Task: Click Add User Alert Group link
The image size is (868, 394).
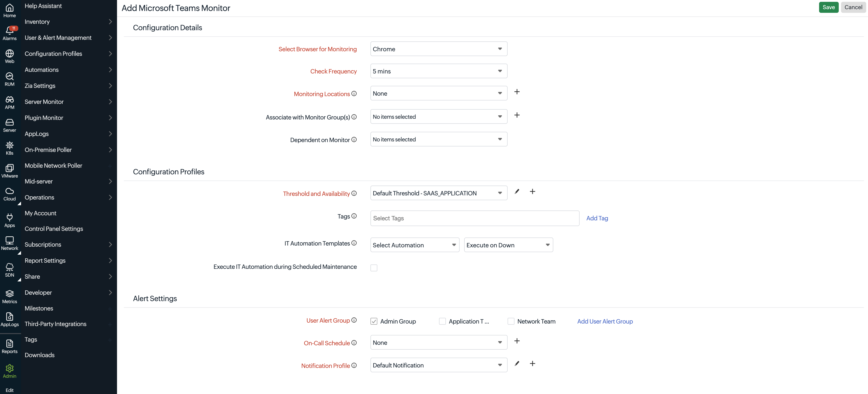Action: (x=605, y=321)
